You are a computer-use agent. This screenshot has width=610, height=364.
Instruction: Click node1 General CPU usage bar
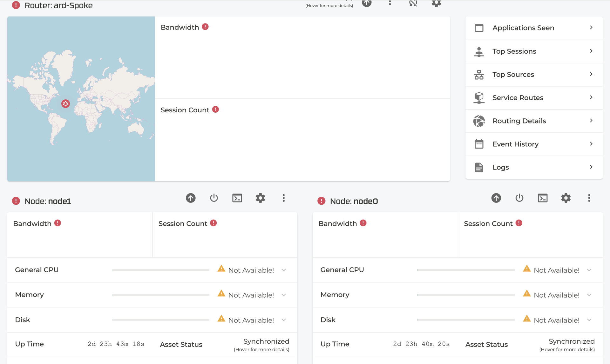160,270
